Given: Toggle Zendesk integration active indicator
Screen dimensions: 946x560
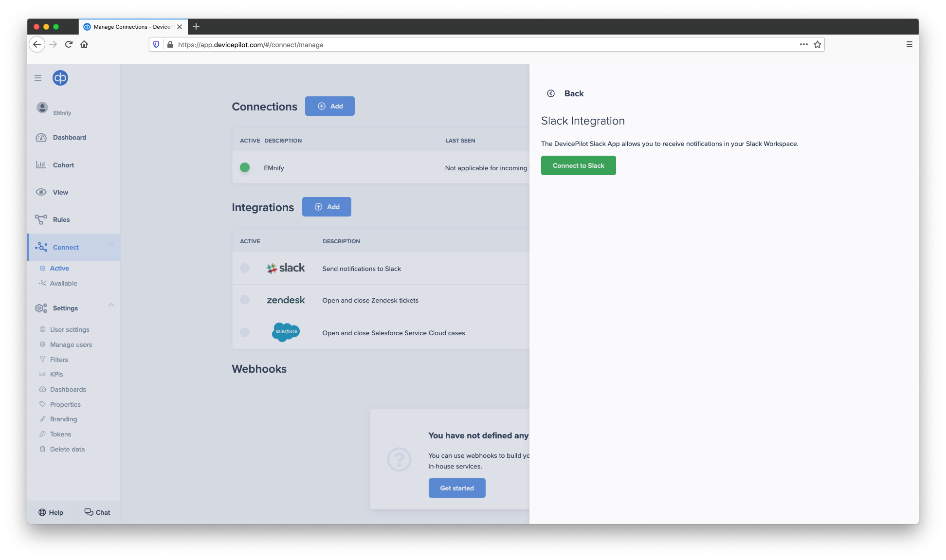Looking at the screenshot, I should click(x=245, y=300).
